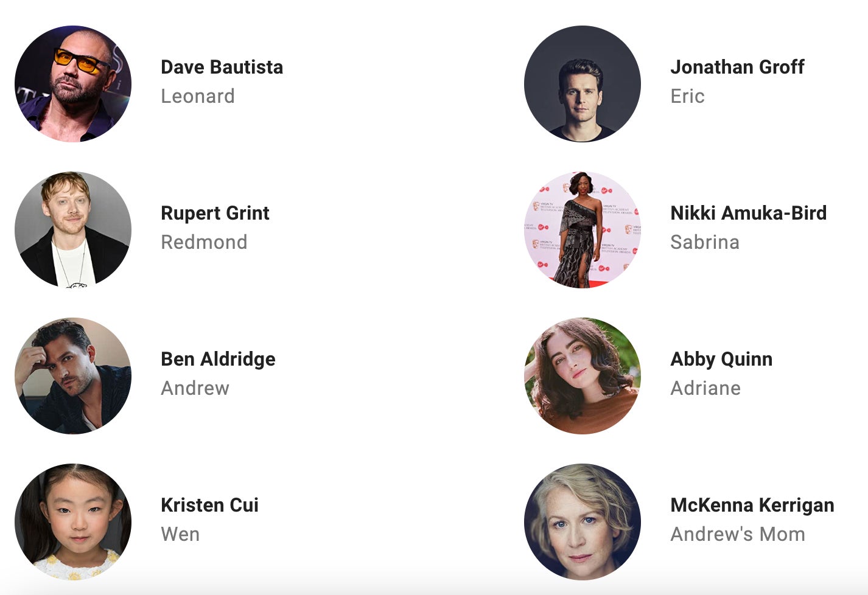Viewport: 868px width, 595px height.
Task: Click the Rupert Grint actor name
Action: (215, 214)
